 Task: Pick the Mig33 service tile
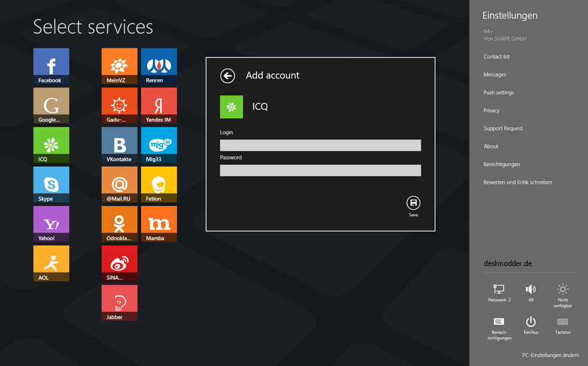tap(159, 144)
